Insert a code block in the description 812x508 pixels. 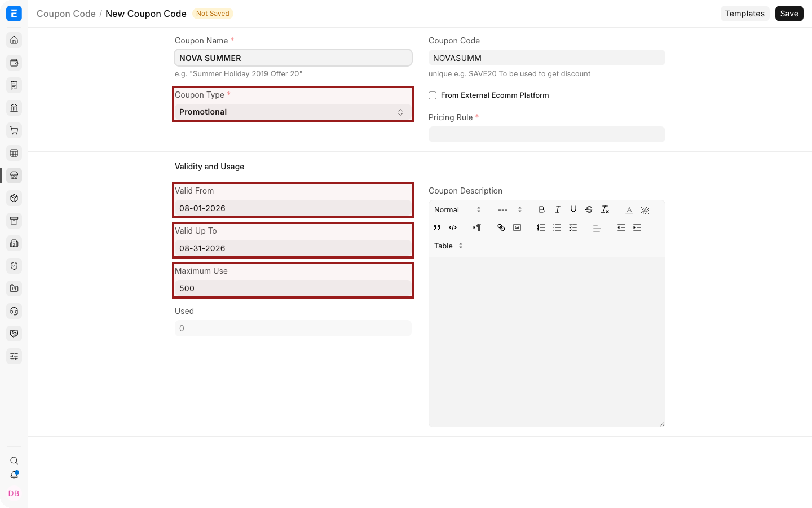tap(453, 227)
